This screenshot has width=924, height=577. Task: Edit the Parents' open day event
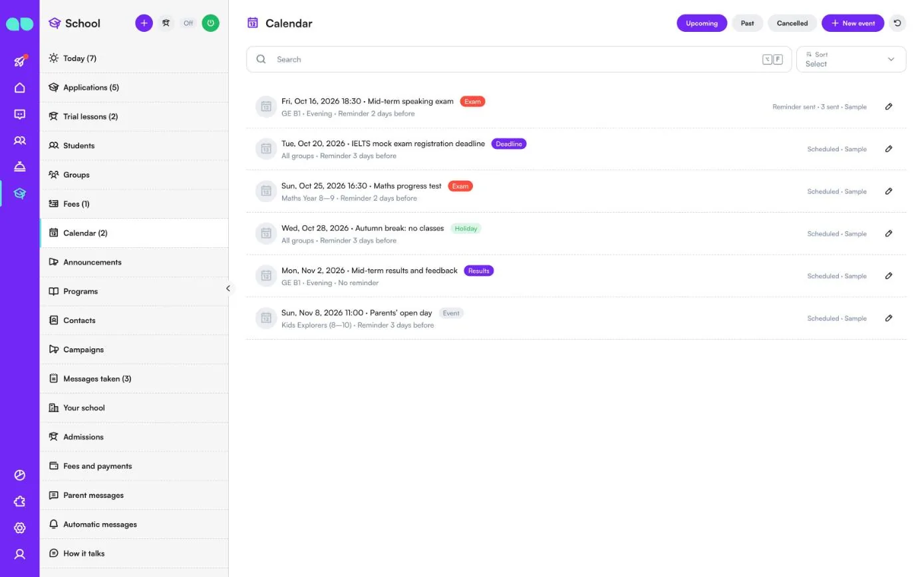click(x=889, y=318)
